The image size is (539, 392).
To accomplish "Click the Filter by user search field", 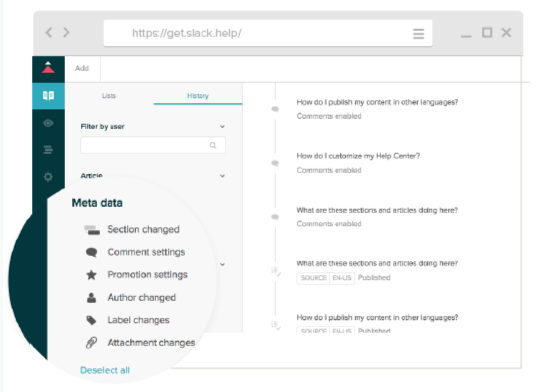I will point(153,145).
